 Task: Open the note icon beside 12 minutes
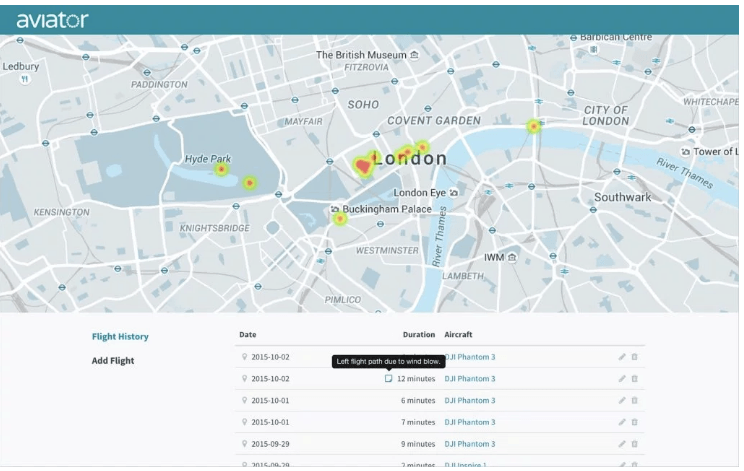click(x=388, y=379)
